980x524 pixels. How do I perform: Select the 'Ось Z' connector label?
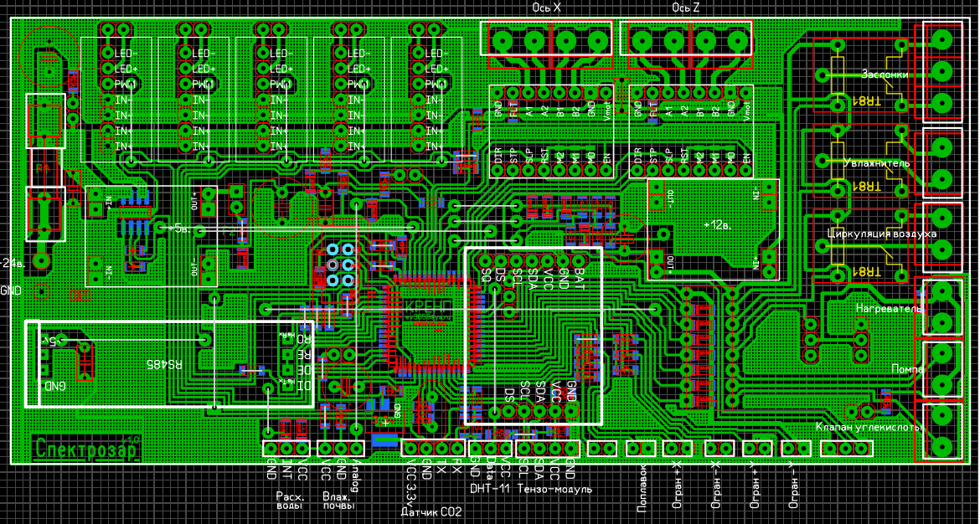click(685, 8)
